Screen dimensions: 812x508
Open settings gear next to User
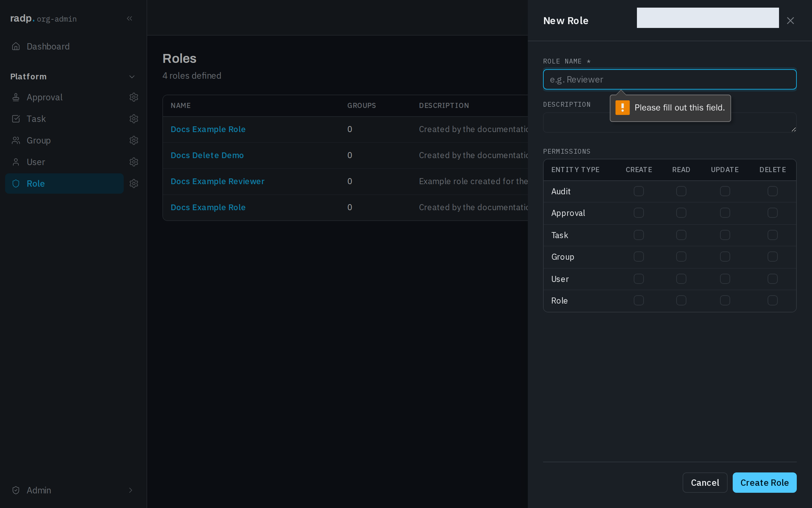tap(134, 162)
